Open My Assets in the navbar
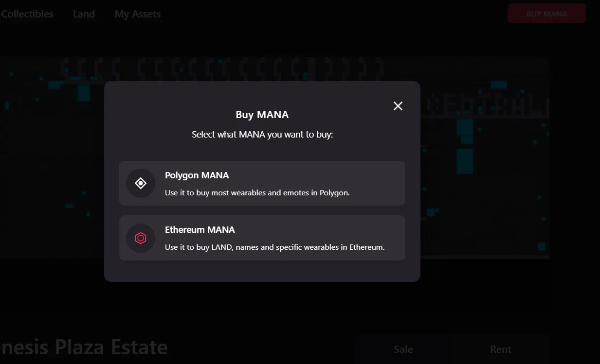This screenshot has height=364, width=600. tap(138, 14)
